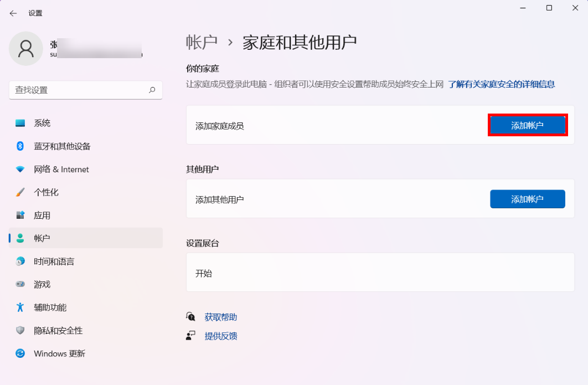The image size is (588, 385).
Task: Open Network & Internet wifi icon
Action: (20, 170)
